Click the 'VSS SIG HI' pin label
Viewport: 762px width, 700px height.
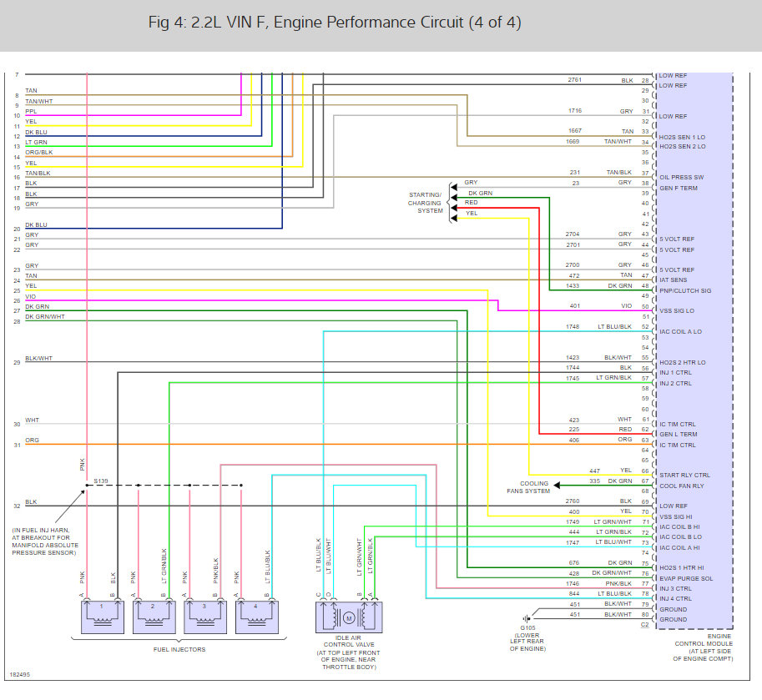click(x=676, y=516)
